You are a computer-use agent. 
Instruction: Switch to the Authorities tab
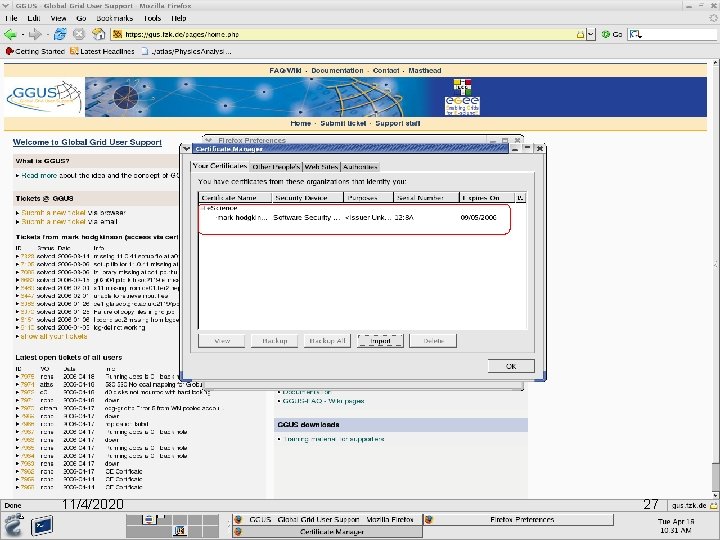[360, 167]
